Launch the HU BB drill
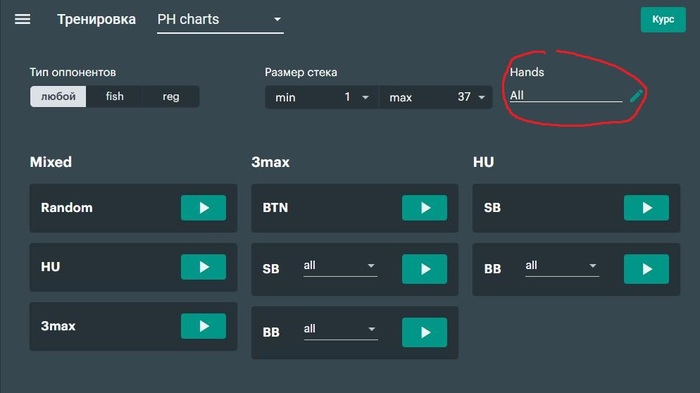This screenshot has width=700, height=393. click(x=646, y=269)
